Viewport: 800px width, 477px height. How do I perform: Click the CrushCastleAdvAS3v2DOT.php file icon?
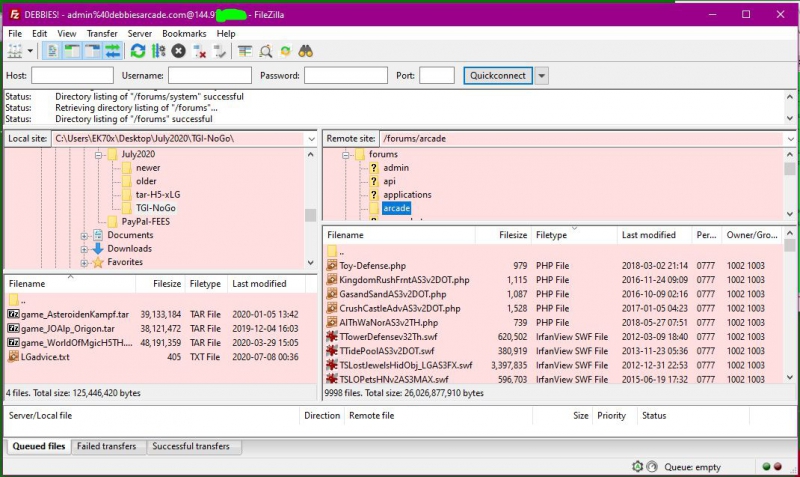(332, 308)
